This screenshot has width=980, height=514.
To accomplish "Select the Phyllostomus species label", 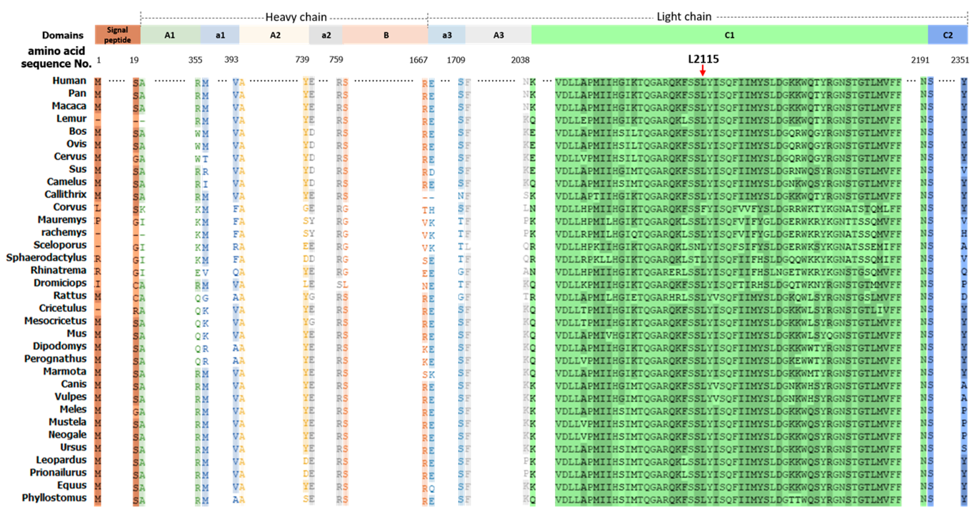I will [x=54, y=498].
